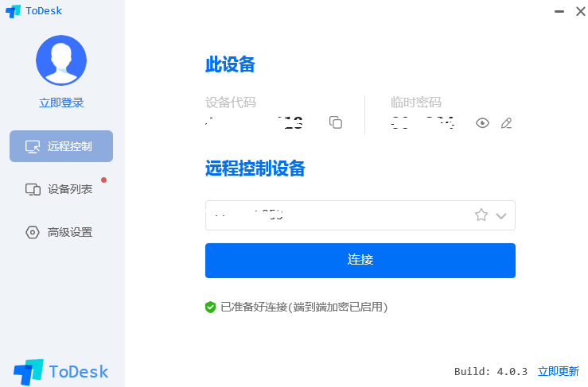This screenshot has width=588, height=387.
Task: Click the ToDesk logo in title bar
Action: pyautogui.click(x=33, y=11)
